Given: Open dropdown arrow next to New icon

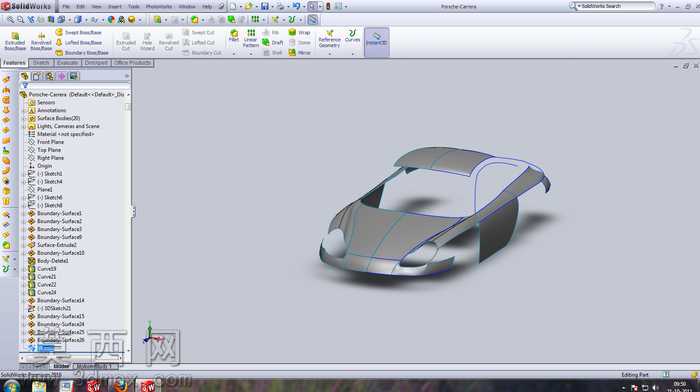Looking at the screenshot, I should pos(240,7).
